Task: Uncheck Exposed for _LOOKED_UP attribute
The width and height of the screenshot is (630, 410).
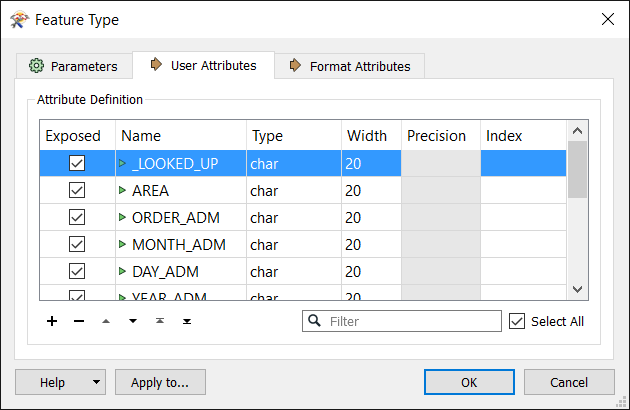Action: point(77,163)
